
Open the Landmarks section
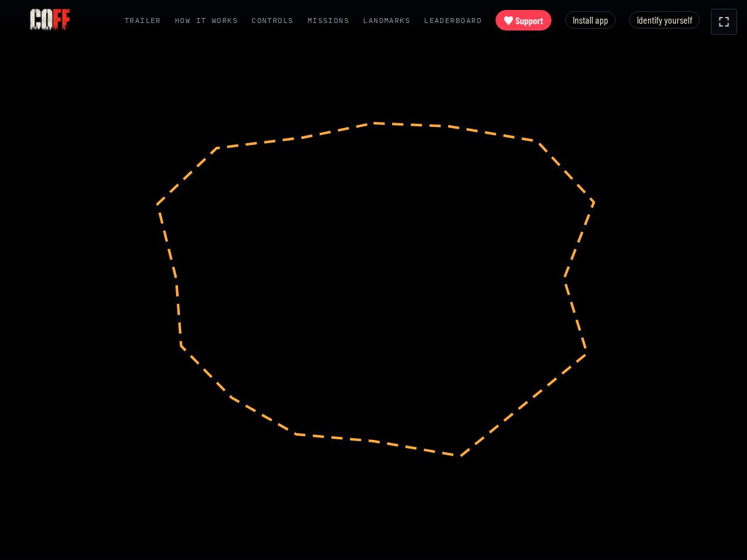coord(387,21)
